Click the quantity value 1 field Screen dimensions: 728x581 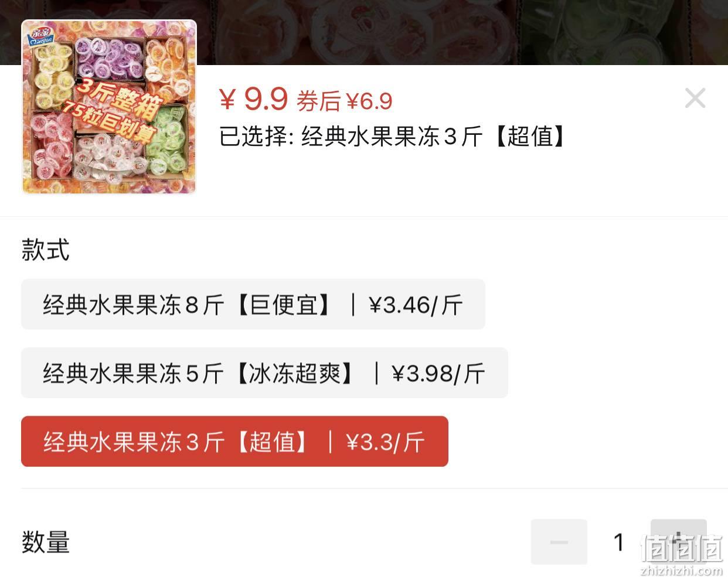click(619, 542)
